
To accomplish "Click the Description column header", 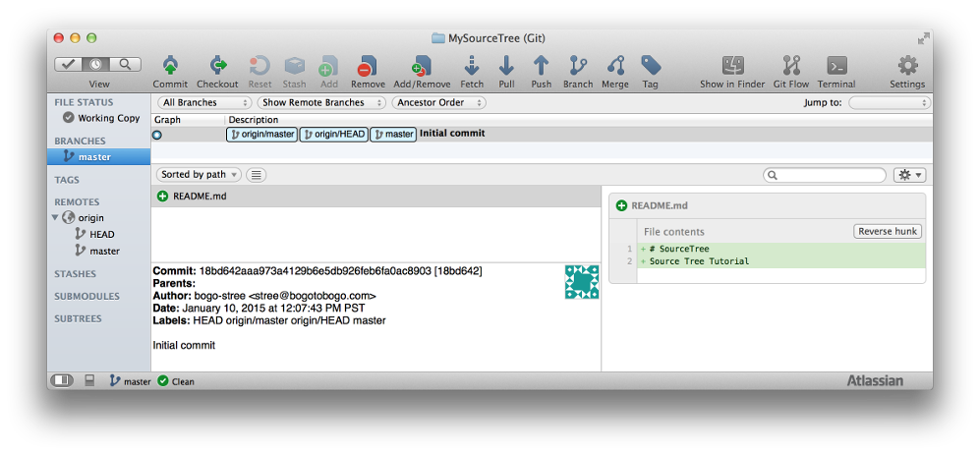I will [x=254, y=120].
